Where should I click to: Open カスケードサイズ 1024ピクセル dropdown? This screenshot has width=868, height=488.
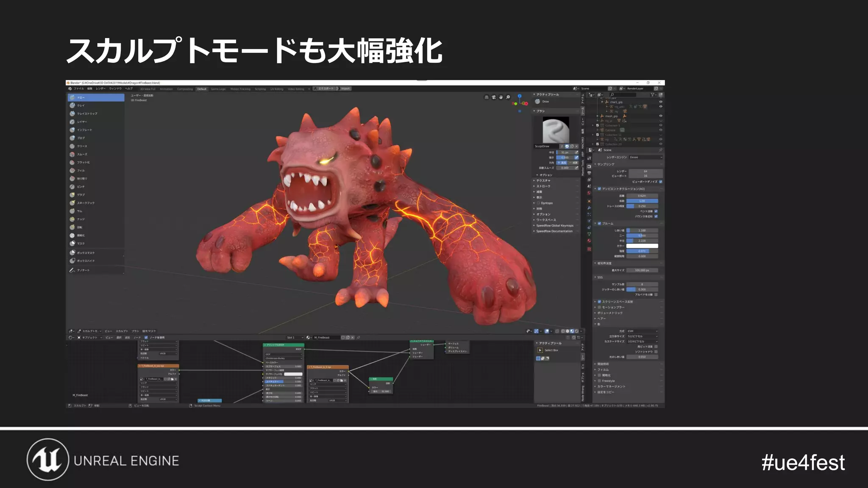(643, 341)
